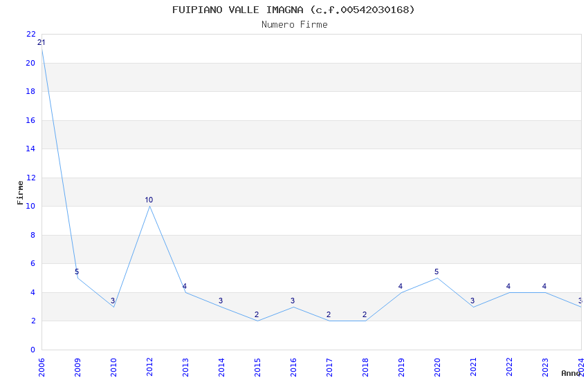588x380 pixels.
Task: Click the data label 3 above 2014
Action: (x=221, y=301)
